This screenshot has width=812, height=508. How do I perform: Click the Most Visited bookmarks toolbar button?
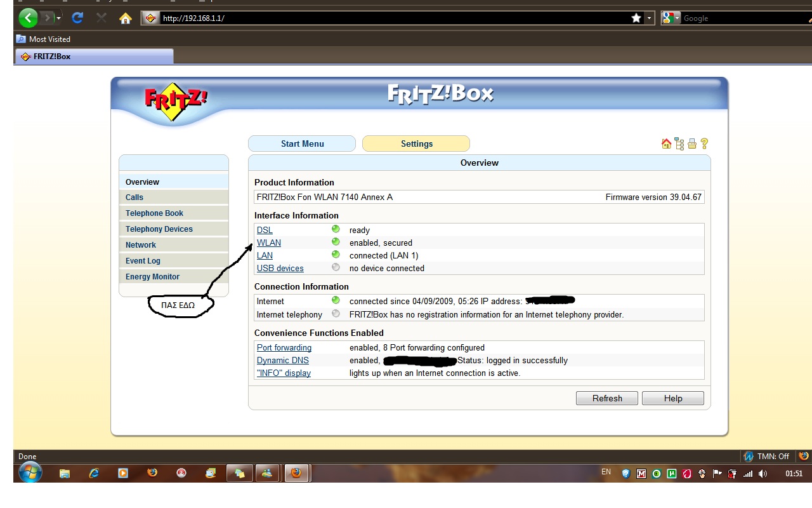43,39
